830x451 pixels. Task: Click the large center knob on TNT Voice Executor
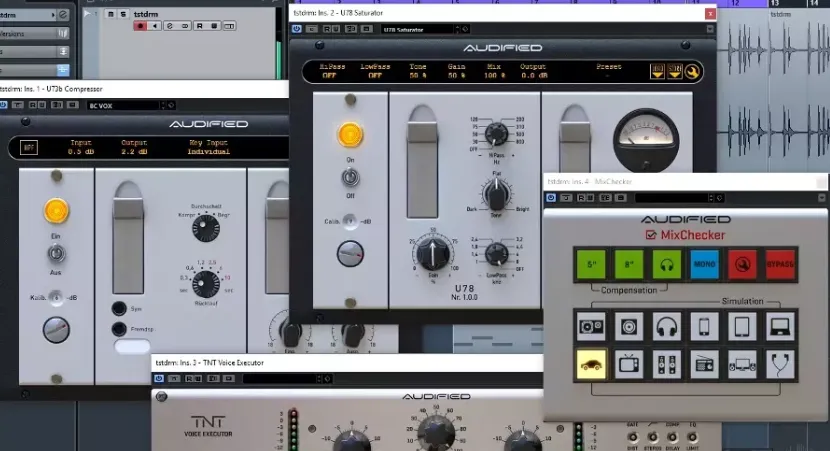pyautogui.click(x=436, y=432)
